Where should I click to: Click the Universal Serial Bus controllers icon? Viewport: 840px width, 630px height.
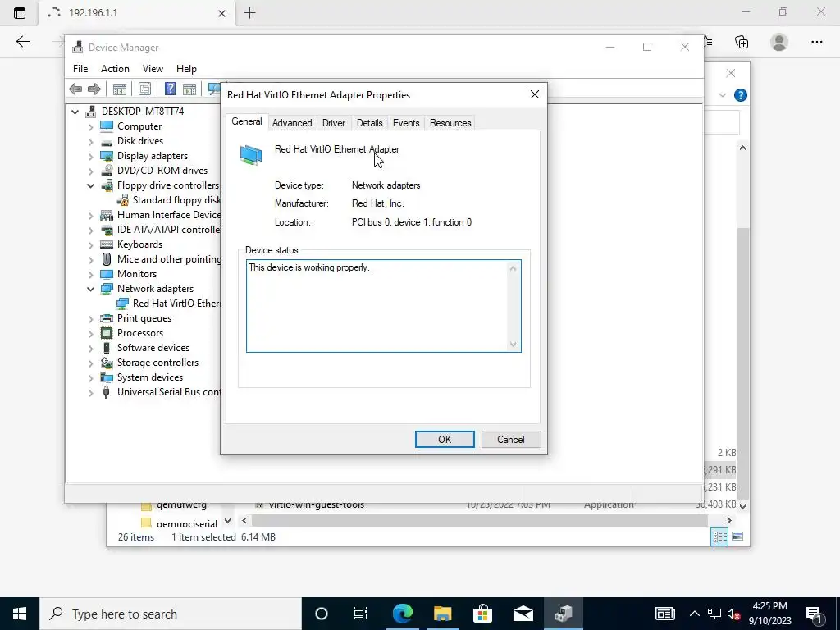click(107, 392)
